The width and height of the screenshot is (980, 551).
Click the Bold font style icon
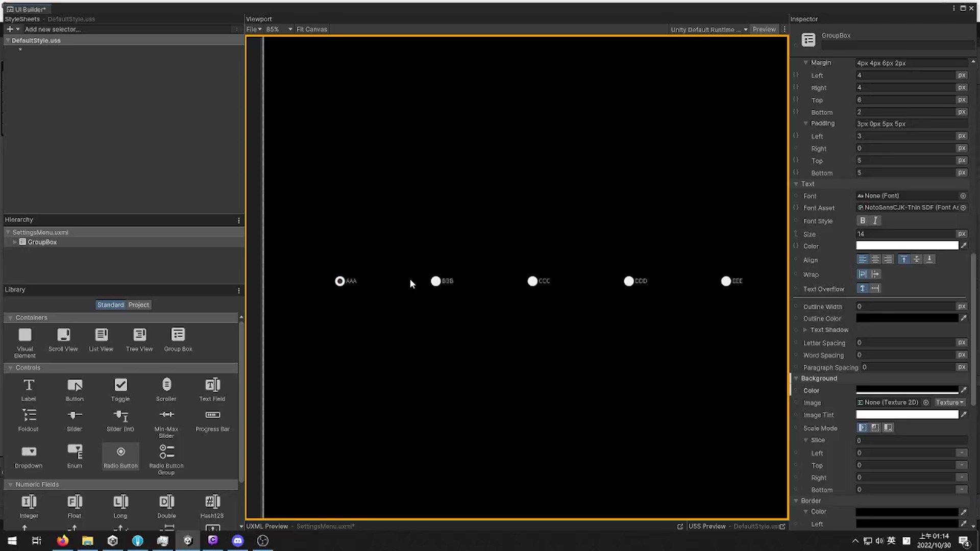pyautogui.click(x=863, y=220)
